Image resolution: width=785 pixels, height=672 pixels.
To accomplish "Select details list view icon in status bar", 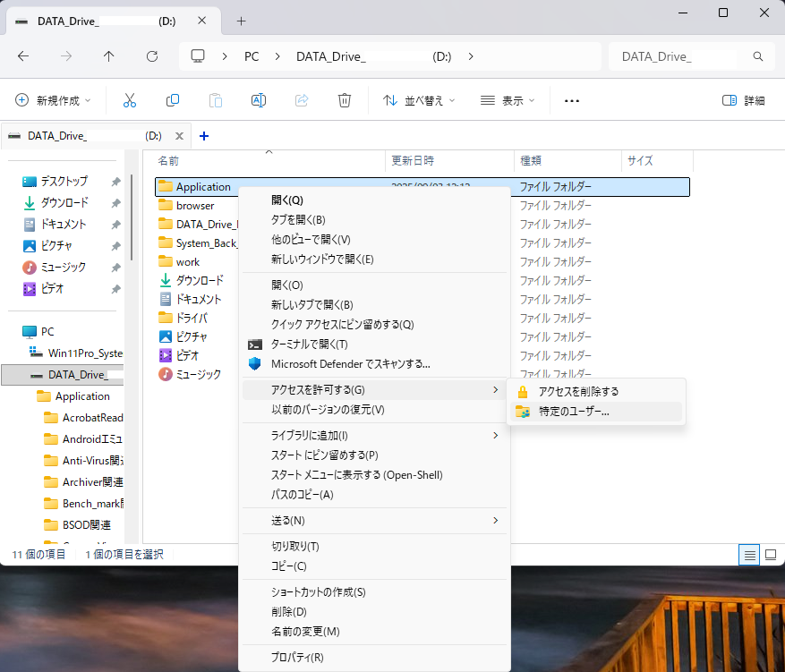I will 749,555.
